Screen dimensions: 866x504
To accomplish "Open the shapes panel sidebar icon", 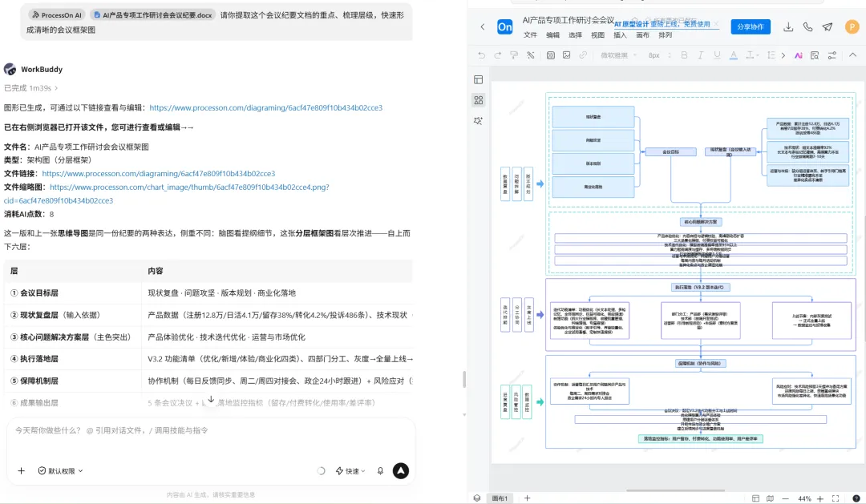I will pos(478,100).
